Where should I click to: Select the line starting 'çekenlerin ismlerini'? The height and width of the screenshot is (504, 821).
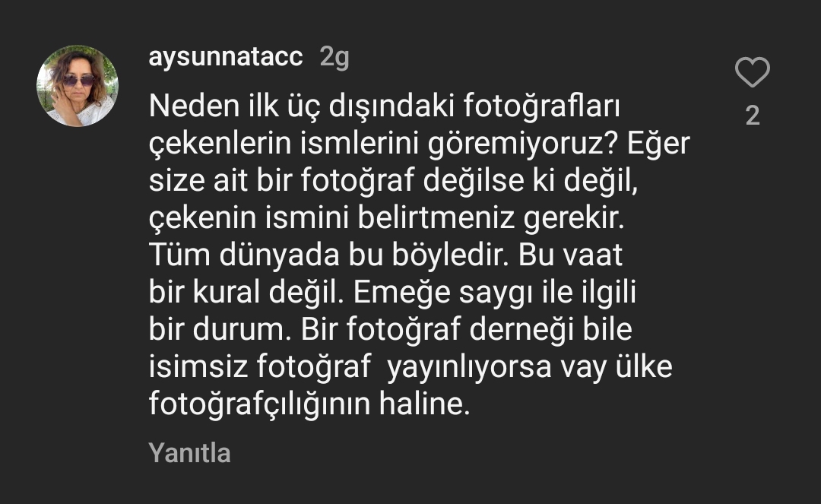[420, 144]
